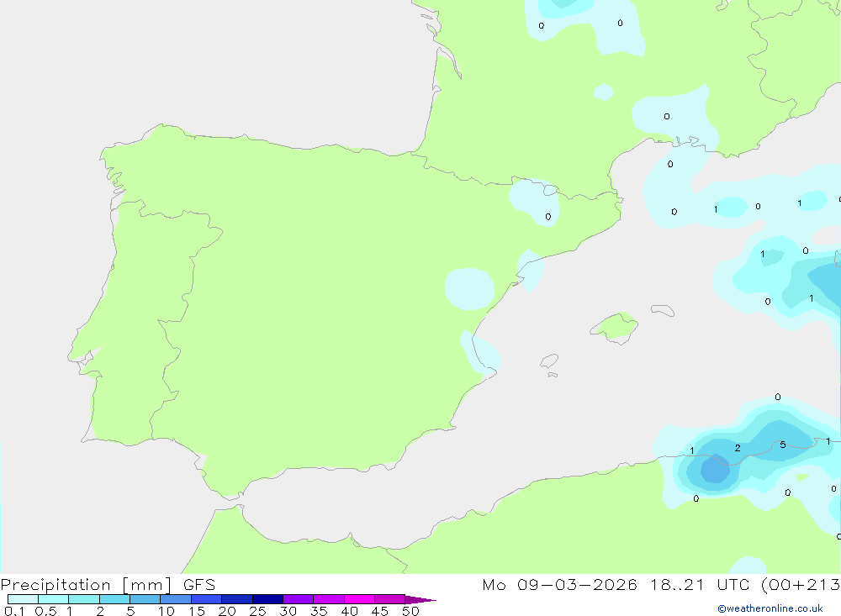This screenshot has height=616, width=841.
Task: Click the legend scale label '20'
Action: 227,611
